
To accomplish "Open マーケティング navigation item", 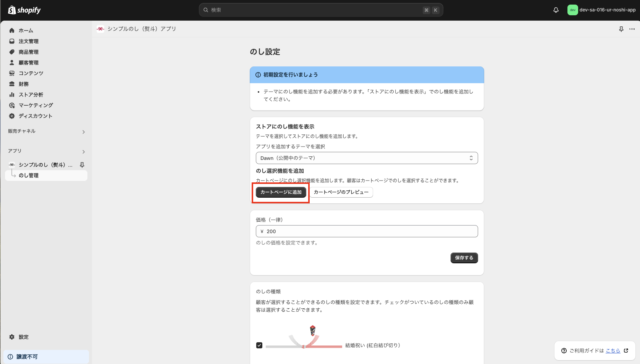I will point(35,105).
